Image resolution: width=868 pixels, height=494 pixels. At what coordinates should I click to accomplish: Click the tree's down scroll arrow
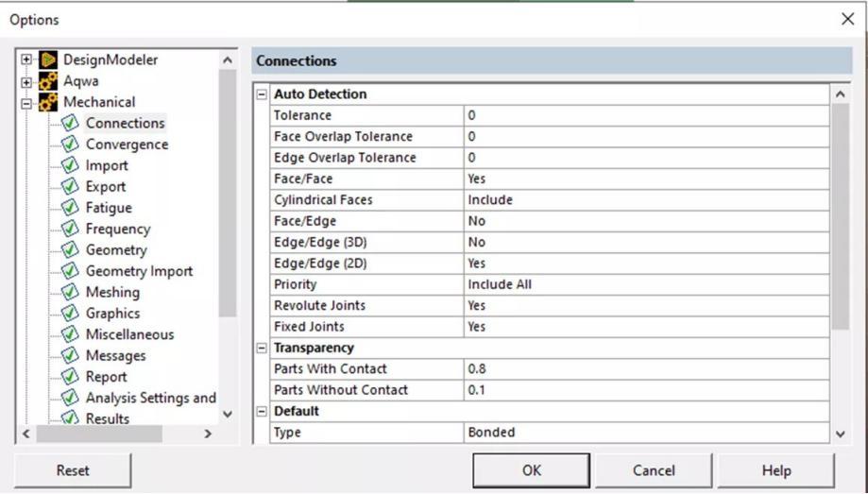[228, 415]
